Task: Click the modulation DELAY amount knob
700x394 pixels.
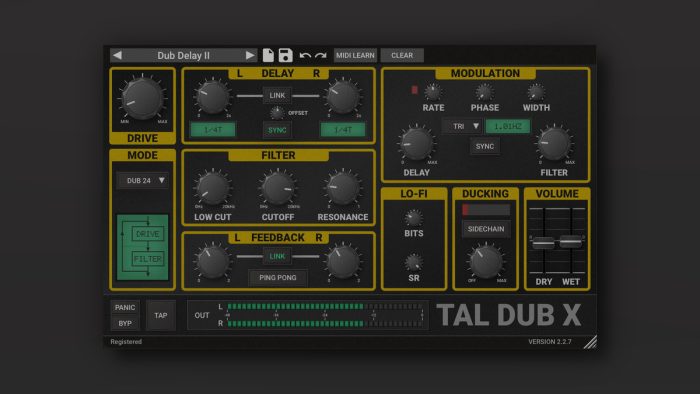Action: pos(417,144)
